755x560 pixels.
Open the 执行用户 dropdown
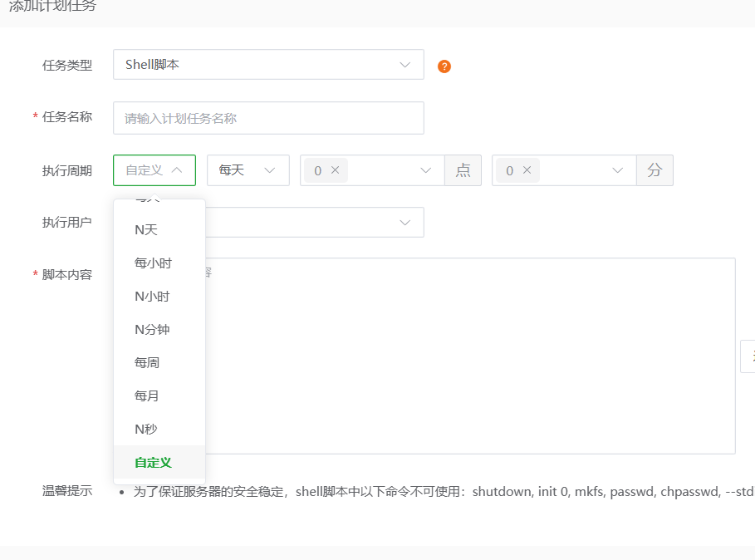pos(315,223)
